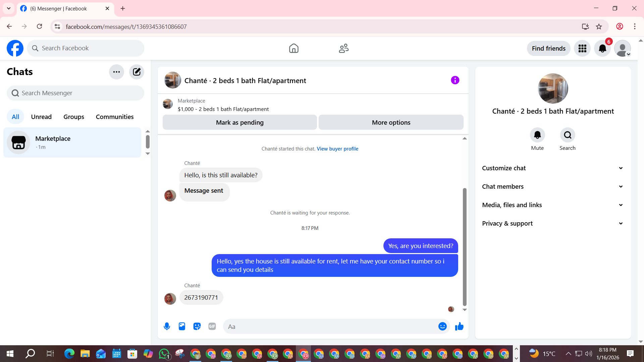Click the chat message scrollbar
644x362 pixels.
[465, 246]
